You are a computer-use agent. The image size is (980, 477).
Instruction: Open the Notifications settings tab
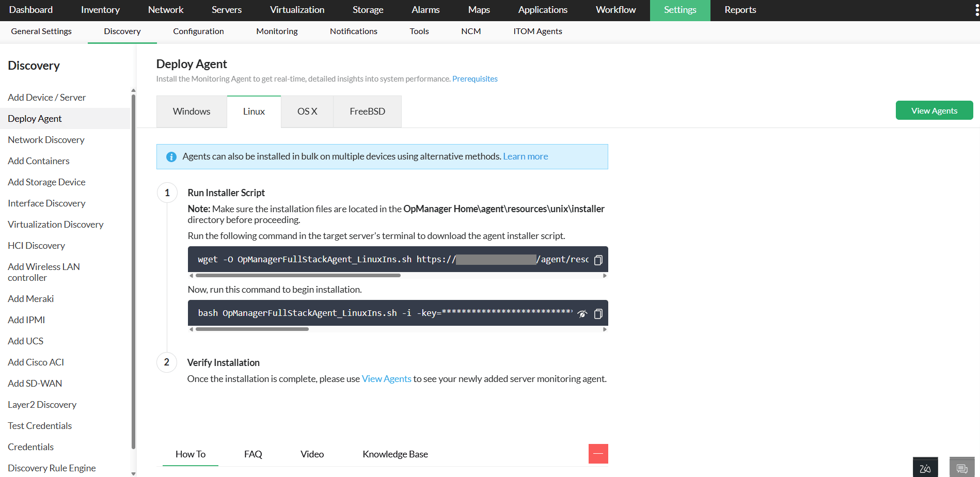click(x=354, y=31)
